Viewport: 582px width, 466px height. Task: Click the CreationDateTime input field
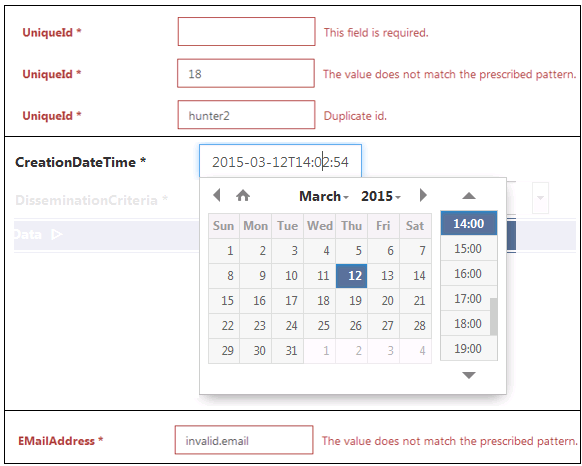[281, 162]
